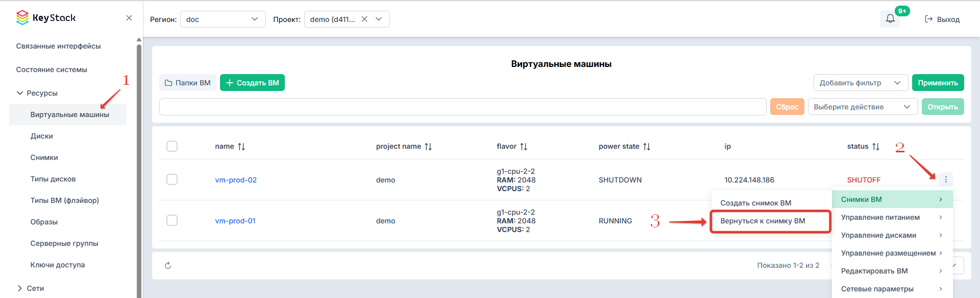The width and height of the screenshot is (980, 298).
Task: Open the Сетевые параметры submenu
Action: click(x=892, y=289)
